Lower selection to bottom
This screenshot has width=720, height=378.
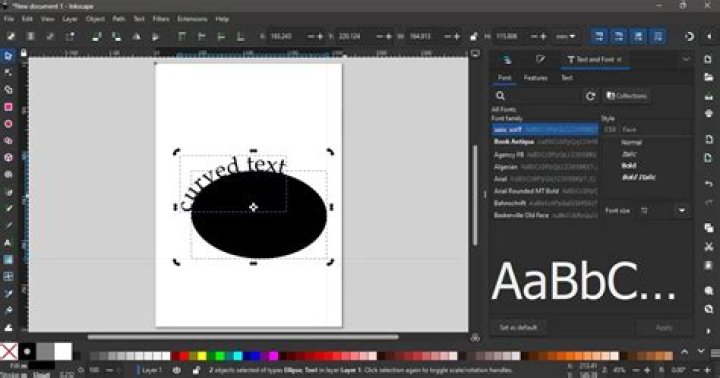(x=240, y=36)
